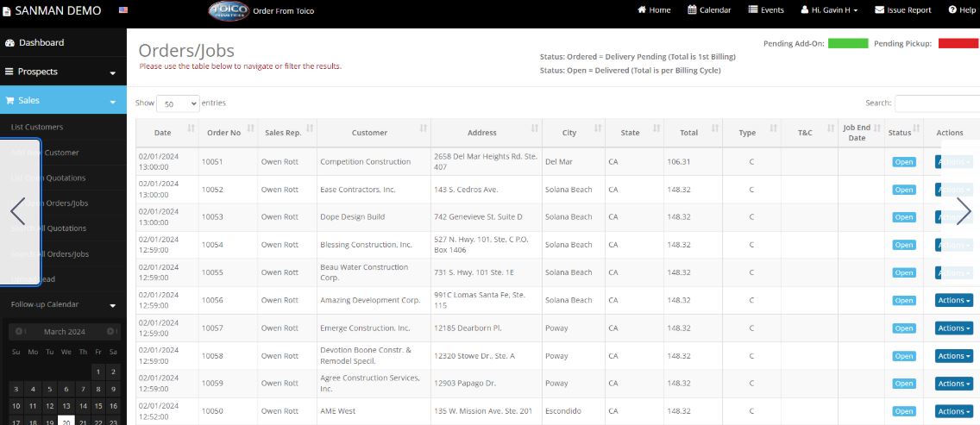Open the Hi, Gavin H user menu
980x425 pixels.
[828, 10]
